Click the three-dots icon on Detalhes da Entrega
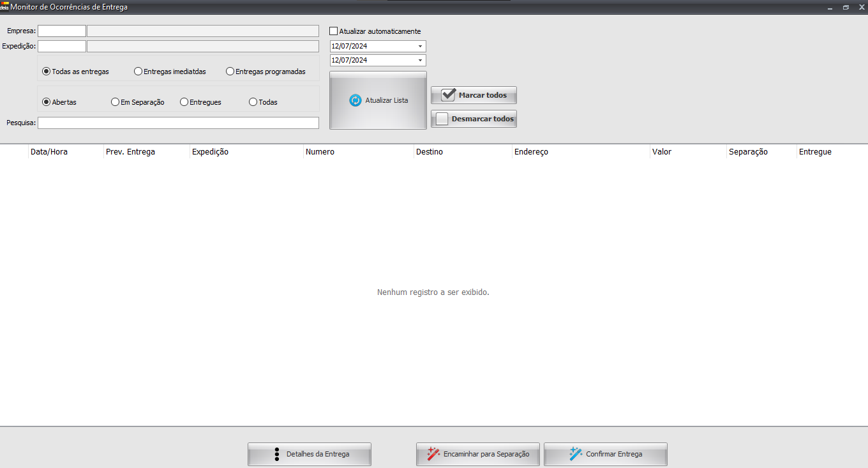This screenshot has width=868, height=468. pos(277,454)
